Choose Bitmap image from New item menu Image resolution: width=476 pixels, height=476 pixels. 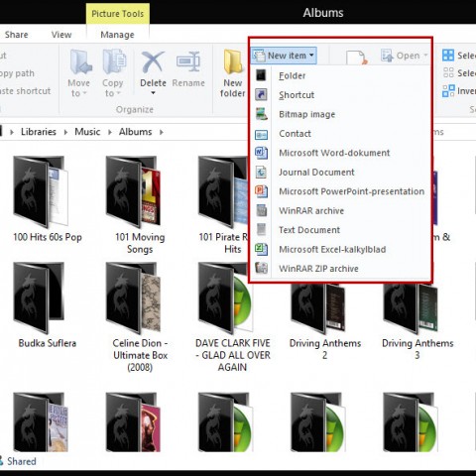tap(340, 114)
